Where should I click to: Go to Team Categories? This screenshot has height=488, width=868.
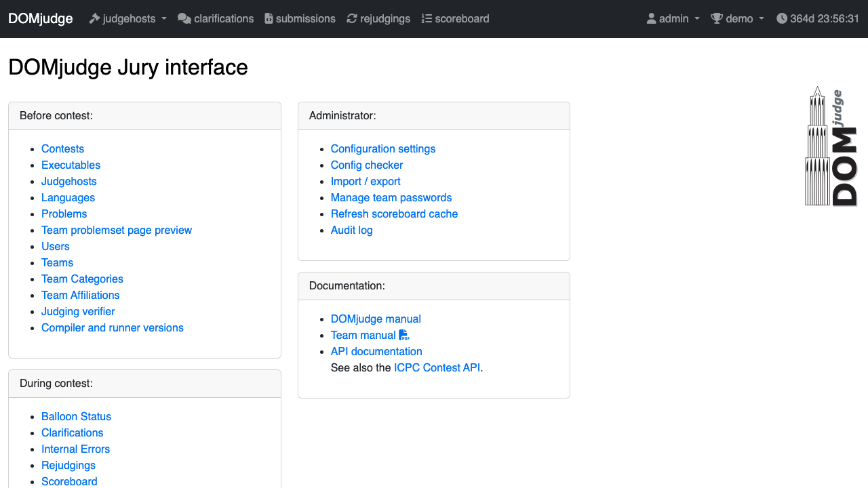[82, 279]
